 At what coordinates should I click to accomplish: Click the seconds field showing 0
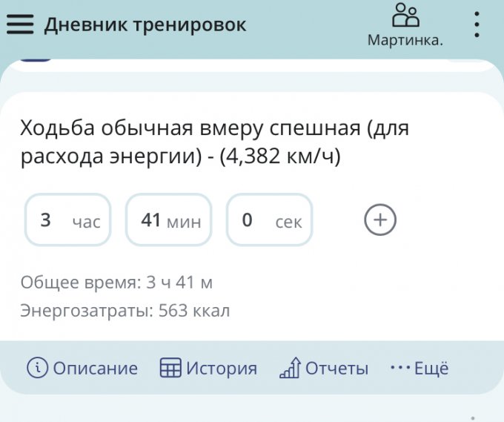point(269,220)
